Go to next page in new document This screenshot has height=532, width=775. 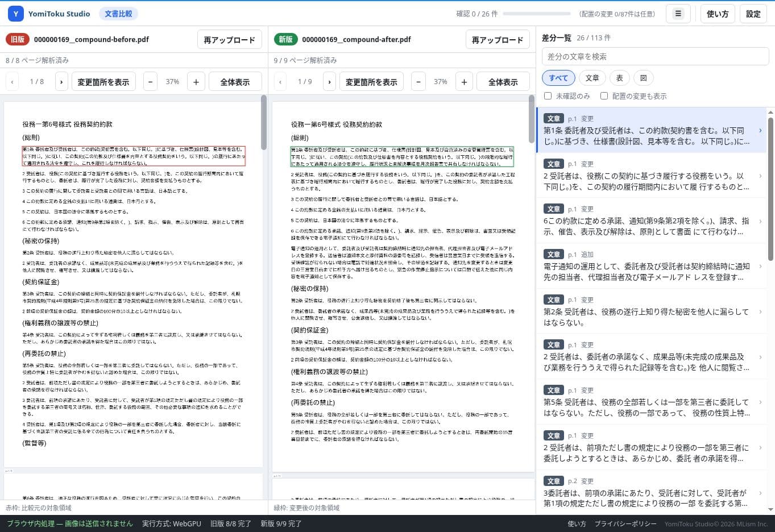tap(329, 82)
